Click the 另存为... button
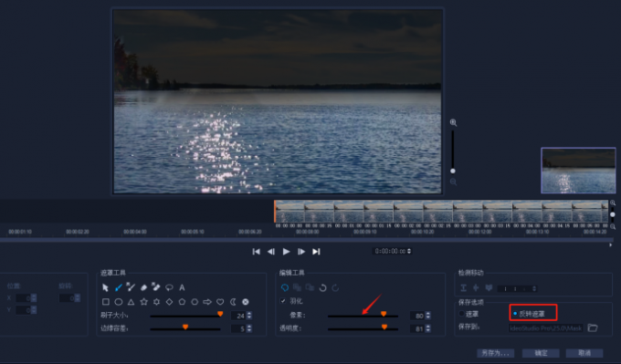Image resolution: width=621 pixels, height=364 pixels. [496, 353]
